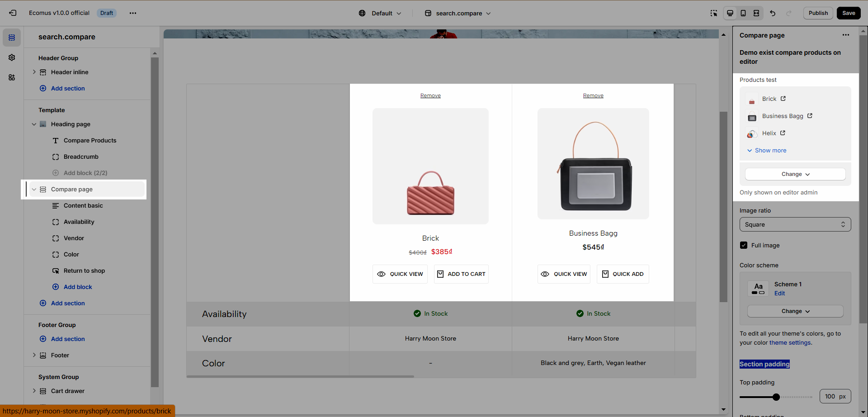Switch to mobile preview
The width and height of the screenshot is (868, 417).
tap(743, 13)
